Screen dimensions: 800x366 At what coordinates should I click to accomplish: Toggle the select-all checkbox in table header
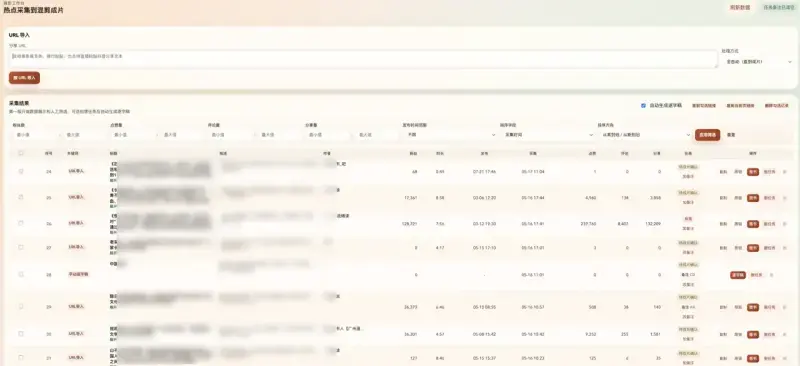coord(21,153)
